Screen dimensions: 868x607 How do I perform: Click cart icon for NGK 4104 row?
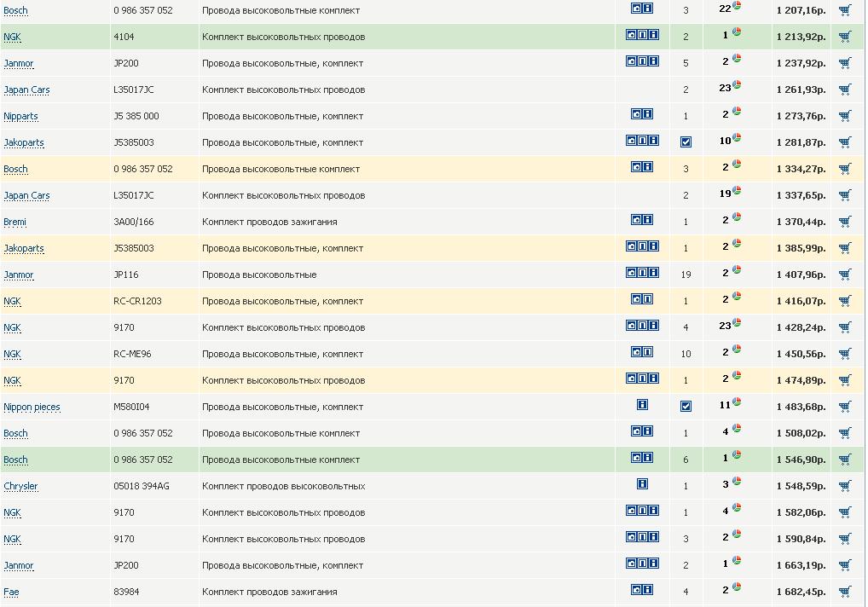point(845,37)
